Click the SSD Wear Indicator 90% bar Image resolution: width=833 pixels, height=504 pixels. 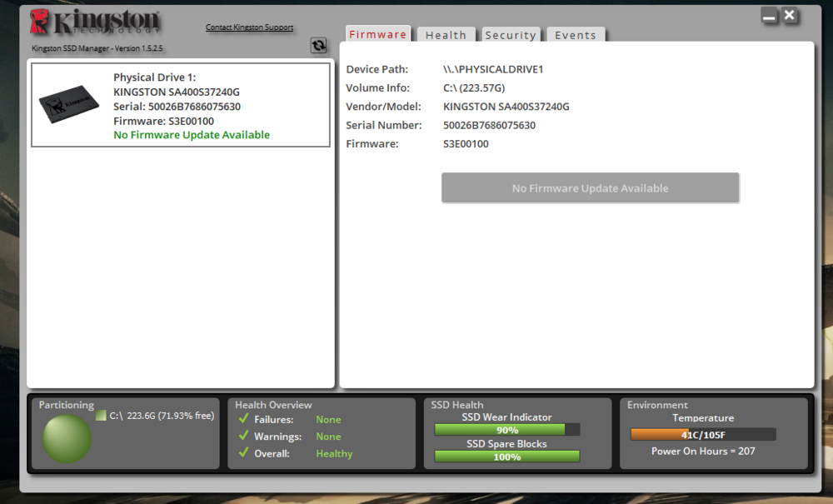click(506, 430)
